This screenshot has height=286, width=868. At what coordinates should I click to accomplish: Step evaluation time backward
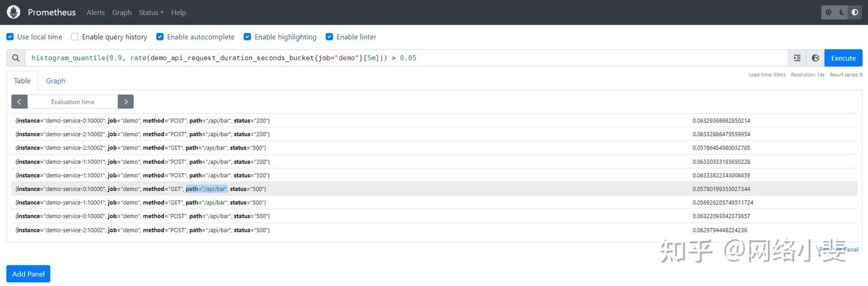19,102
